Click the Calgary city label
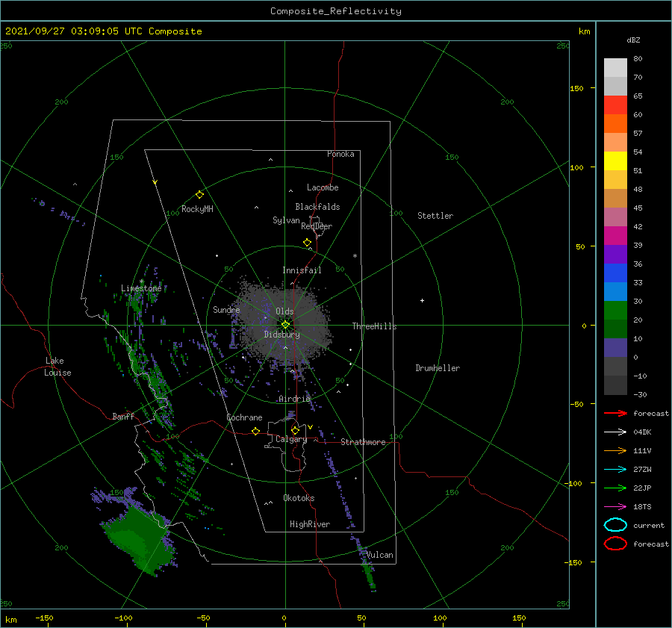The height and width of the screenshot is (628, 672). 291,439
